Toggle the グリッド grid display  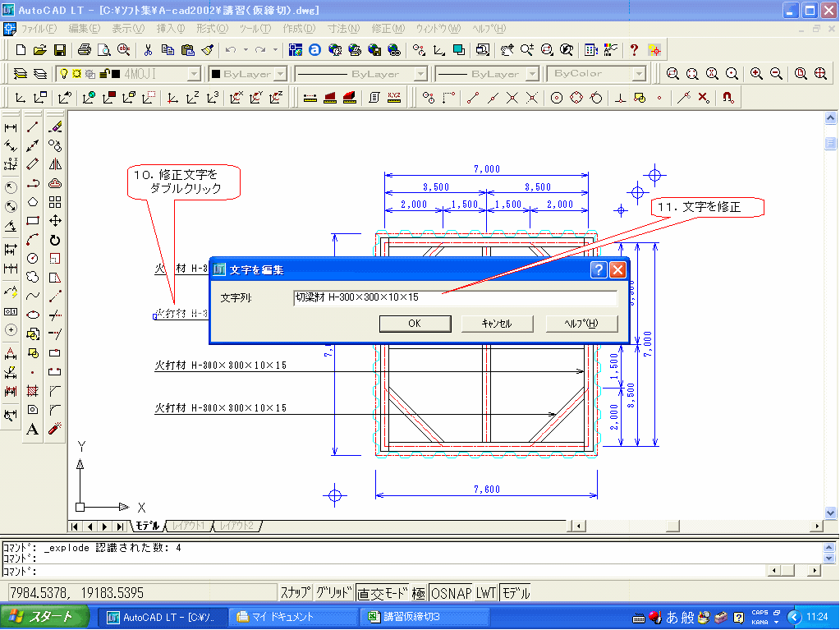click(x=333, y=592)
